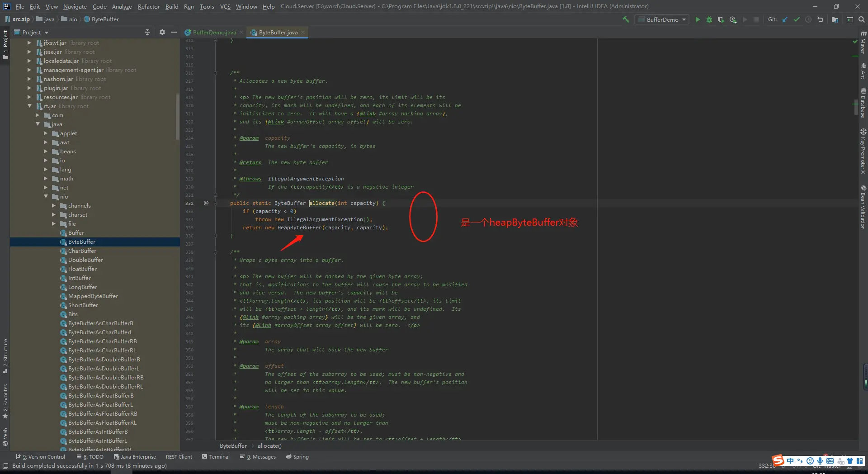Click the Git show history clock icon
Image resolution: width=868 pixels, height=474 pixels.
809,19
